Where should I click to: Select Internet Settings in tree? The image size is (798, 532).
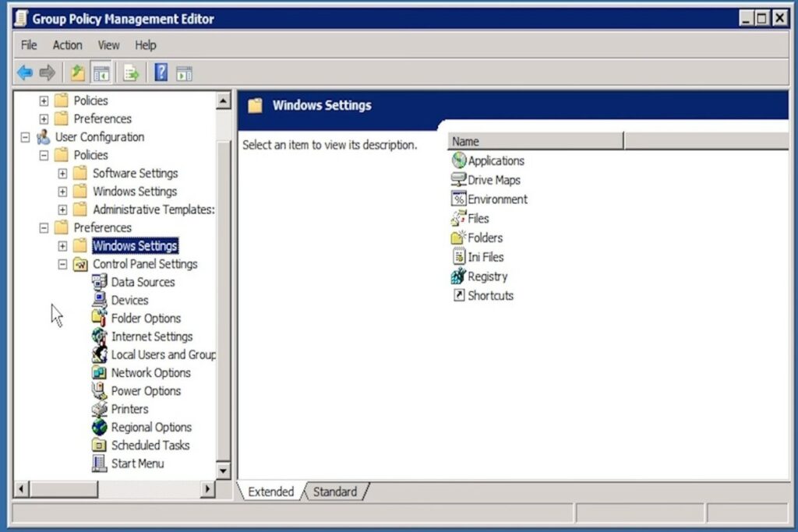[151, 336]
